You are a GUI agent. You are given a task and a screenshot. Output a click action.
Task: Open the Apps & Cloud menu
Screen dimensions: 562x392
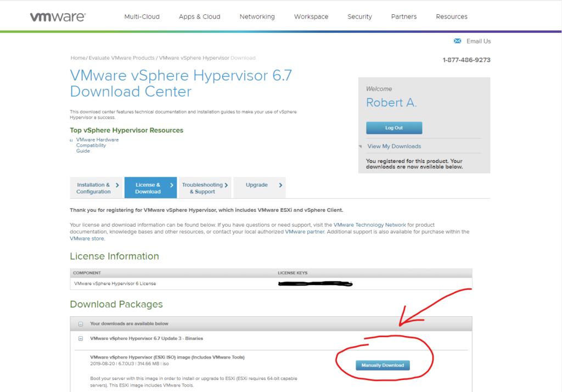click(x=200, y=16)
